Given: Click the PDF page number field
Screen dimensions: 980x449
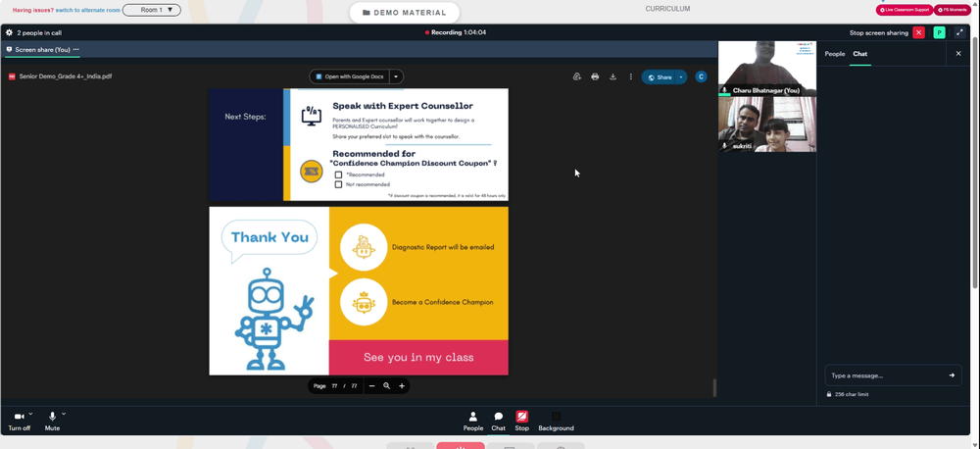Looking at the screenshot, I should (x=334, y=386).
